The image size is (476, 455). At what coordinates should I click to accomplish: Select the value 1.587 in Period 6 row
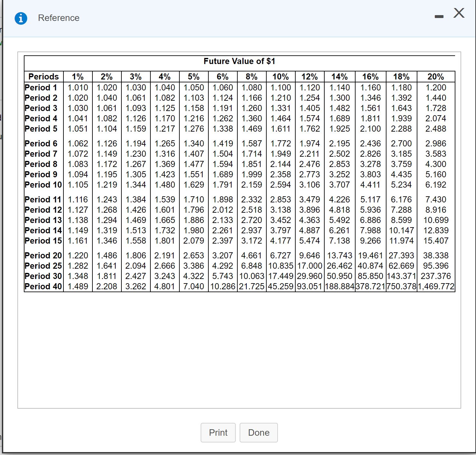pos(252,144)
